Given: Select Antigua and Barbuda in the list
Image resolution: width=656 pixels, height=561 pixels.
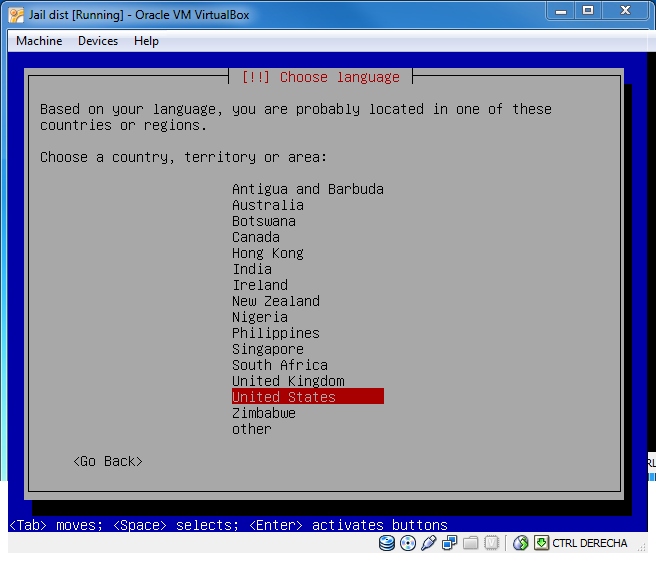Looking at the screenshot, I should [308, 189].
